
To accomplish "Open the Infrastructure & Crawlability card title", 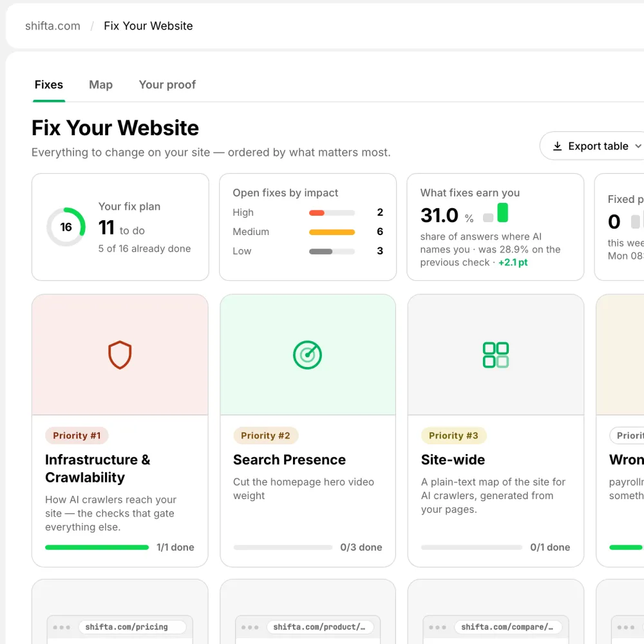I will click(98, 468).
